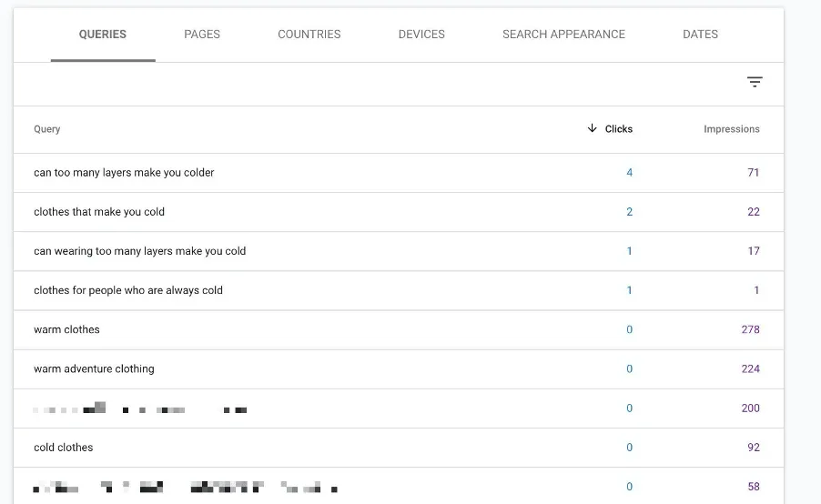The height and width of the screenshot is (504, 821).
Task: Click 'can wearing too many layers make you cold'
Action: pyautogui.click(x=139, y=251)
